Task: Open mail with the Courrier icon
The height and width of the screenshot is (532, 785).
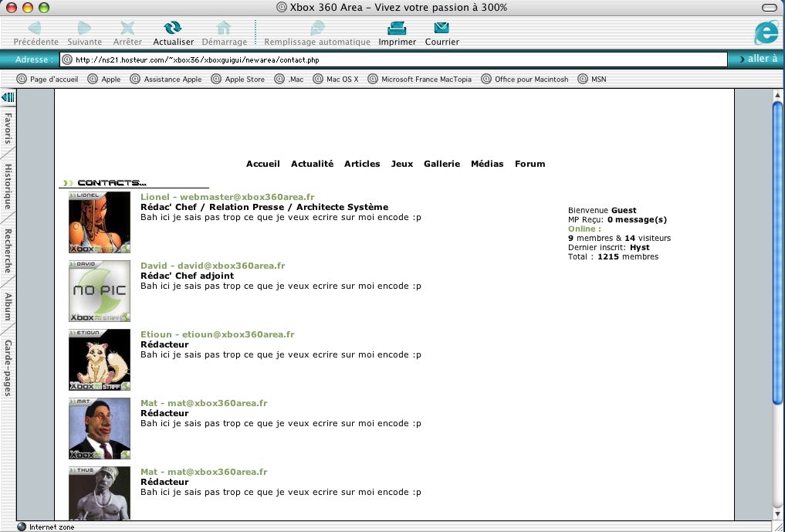Action: click(x=442, y=28)
